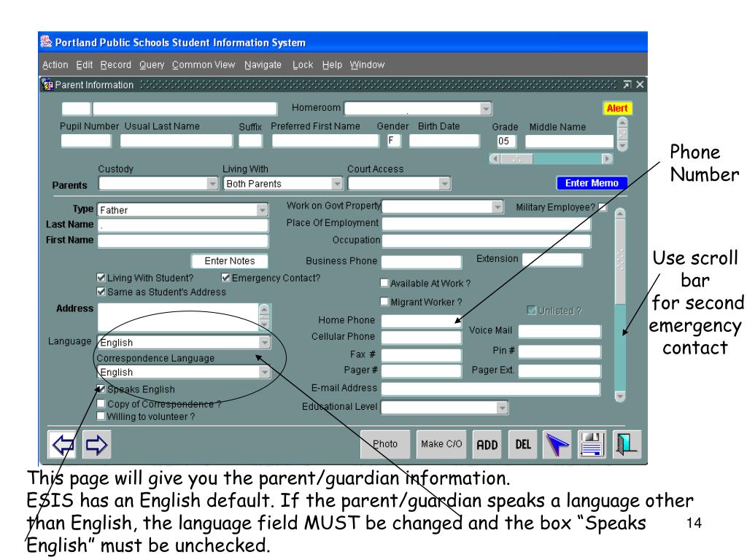Open the Navigate menu

[263, 65]
